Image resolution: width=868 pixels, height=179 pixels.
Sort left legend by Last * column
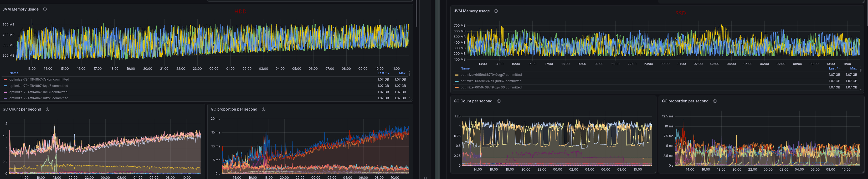coord(383,73)
